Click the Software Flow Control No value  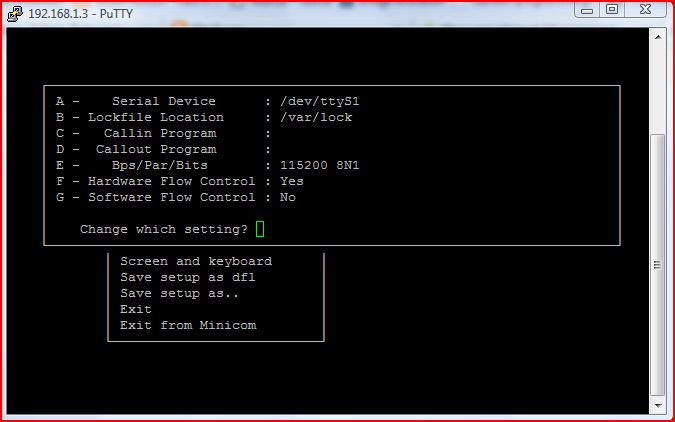(288, 197)
